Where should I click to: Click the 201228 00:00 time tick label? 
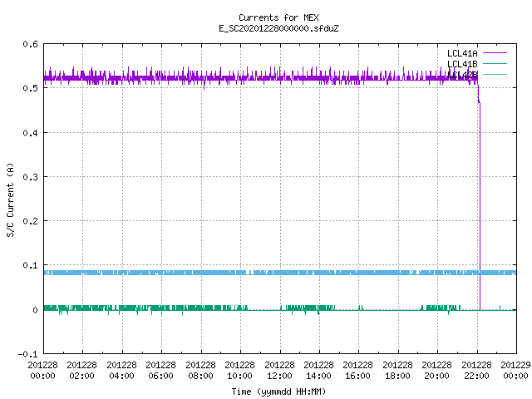[42, 371]
